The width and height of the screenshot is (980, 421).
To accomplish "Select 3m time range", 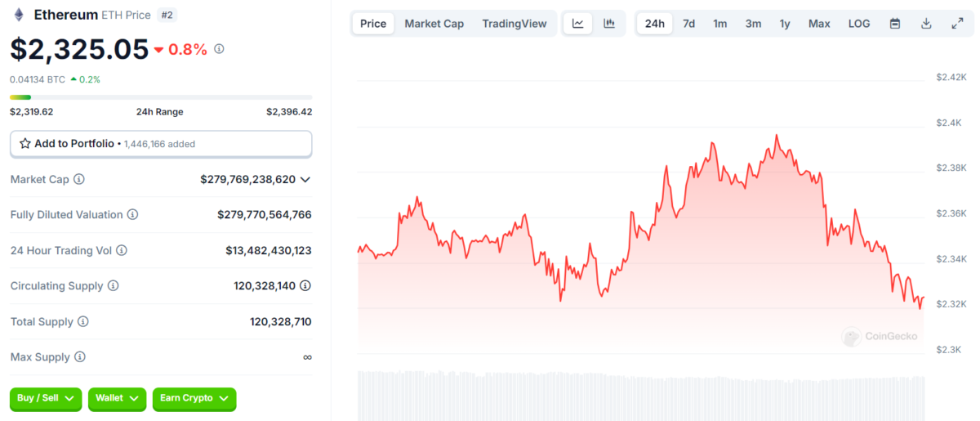I will pos(753,24).
